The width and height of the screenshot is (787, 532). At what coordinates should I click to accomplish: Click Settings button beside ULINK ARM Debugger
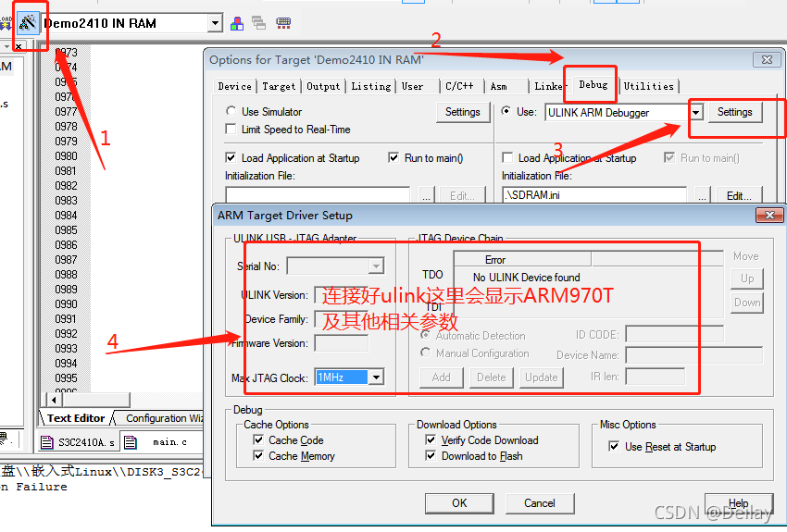[x=735, y=112]
